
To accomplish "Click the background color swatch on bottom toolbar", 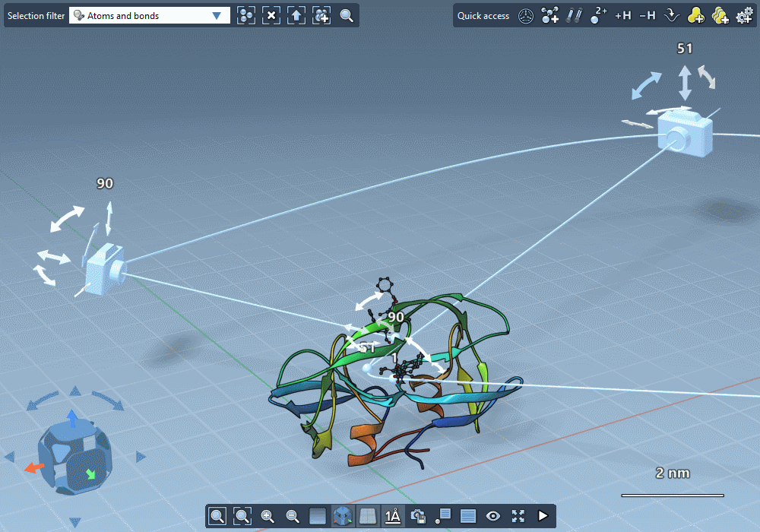I will coord(316,516).
